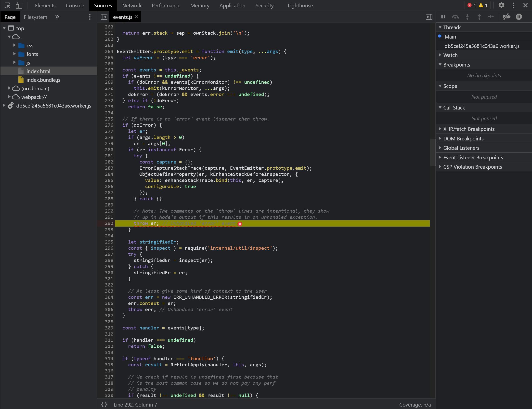The width and height of the screenshot is (532, 409).
Task: Toggle deactivate breakpoints icon
Action: (506, 17)
